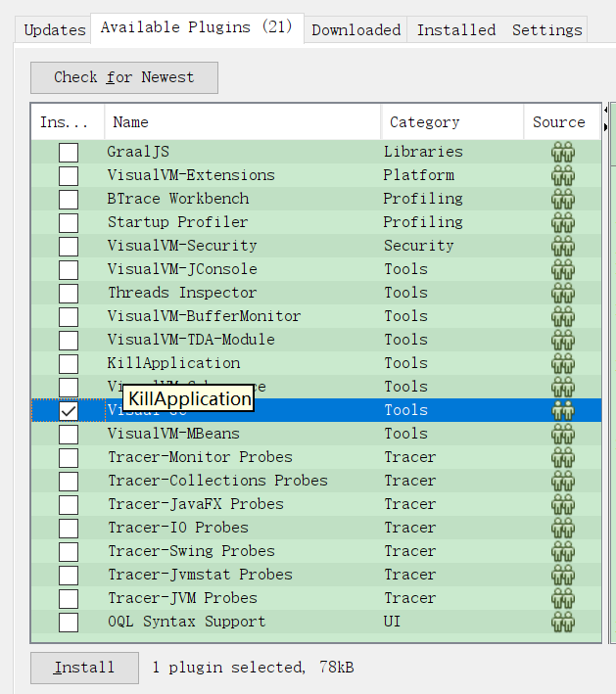The height and width of the screenshot is (694, 616).
Task: Switch to the Updates tab
Action: (x=55, y=30)
